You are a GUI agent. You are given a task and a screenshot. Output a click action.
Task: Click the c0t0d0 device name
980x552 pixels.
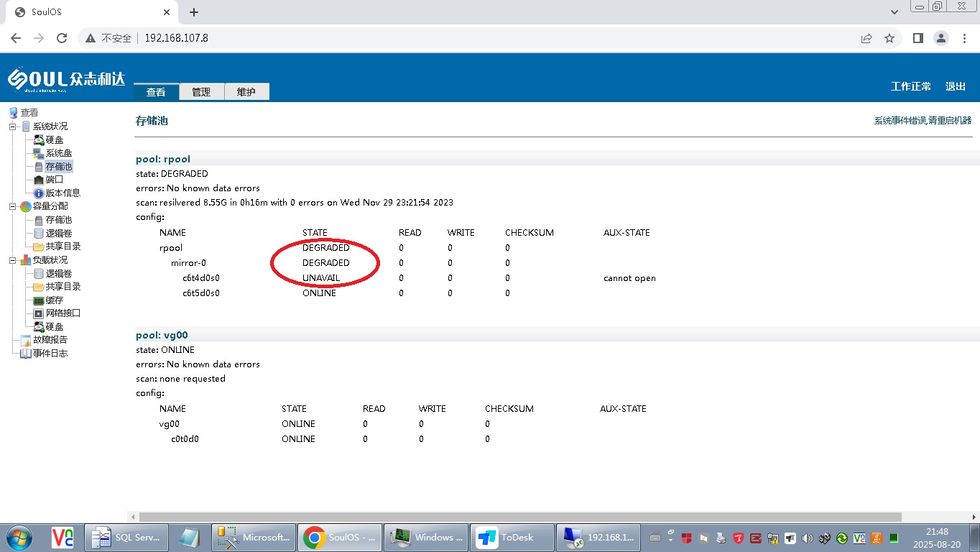[x=185, y=439]
